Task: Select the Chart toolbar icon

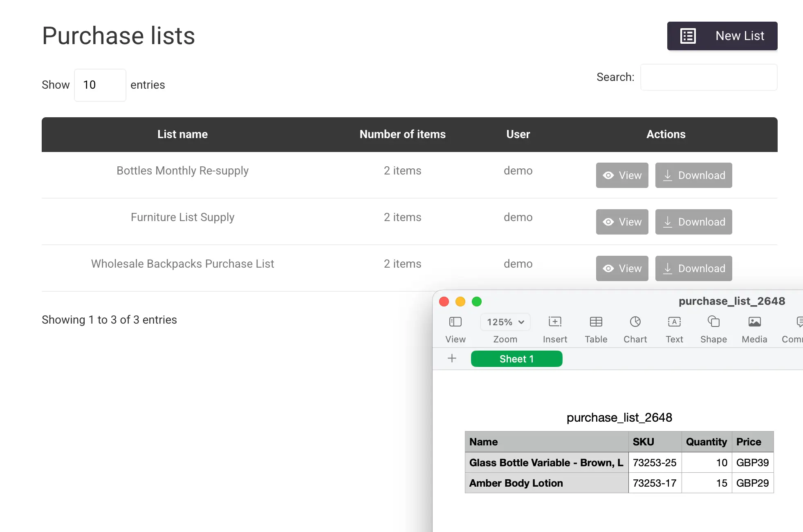Action: pos(635,322)
